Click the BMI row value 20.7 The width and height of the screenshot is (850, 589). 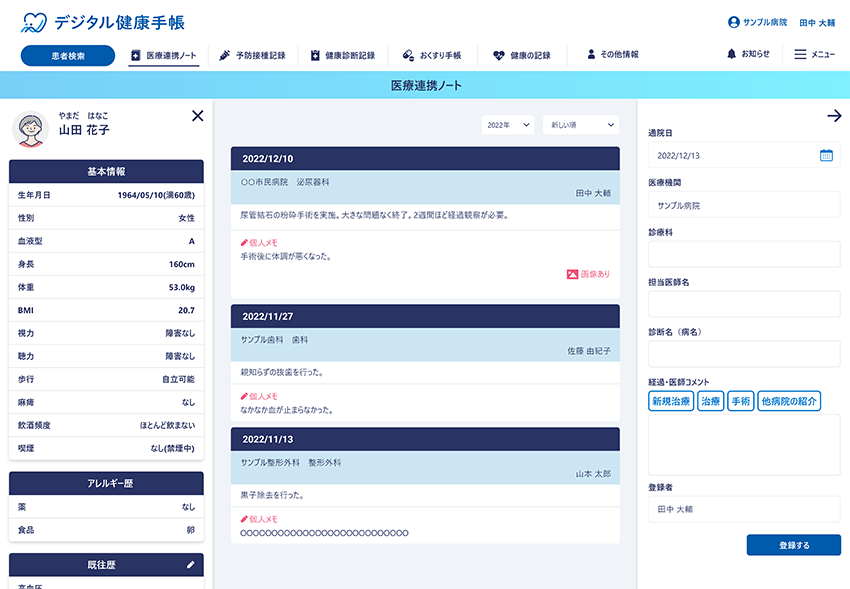pos(186,310)
